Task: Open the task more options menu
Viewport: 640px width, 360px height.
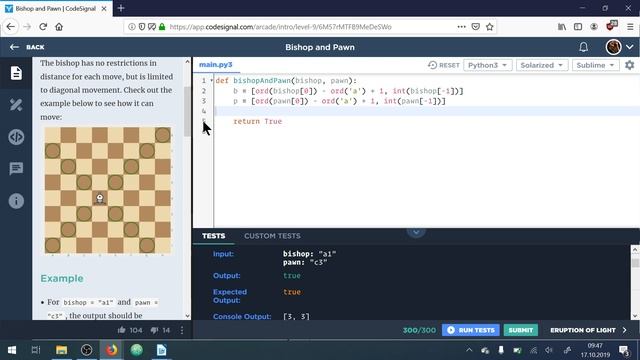Action: coord(182,330)
